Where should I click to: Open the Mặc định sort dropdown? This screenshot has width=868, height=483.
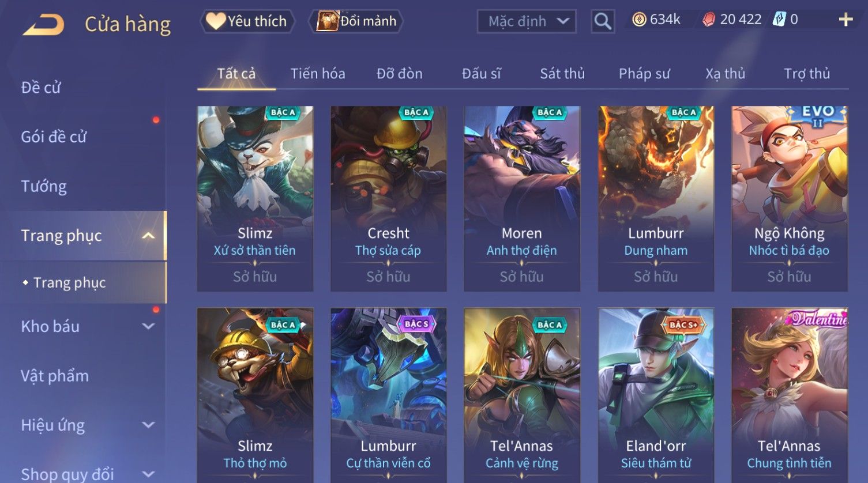pyautogui.click(x=527, y=21)
